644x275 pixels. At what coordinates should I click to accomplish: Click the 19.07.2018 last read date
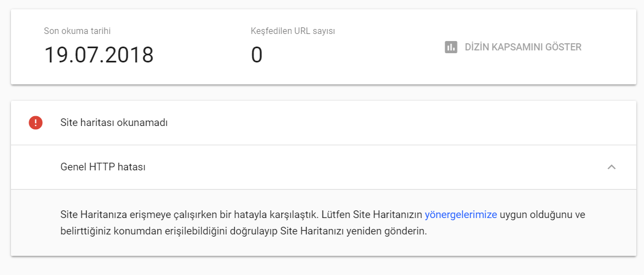(99, 55)
